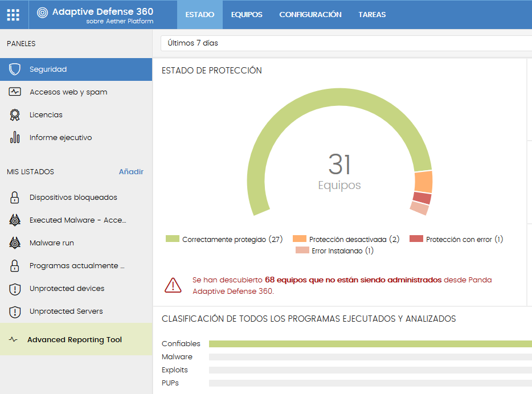Click the orange Protección desactivada legend swatch
The image size is (532, 394).
click(x=299, y=239)
